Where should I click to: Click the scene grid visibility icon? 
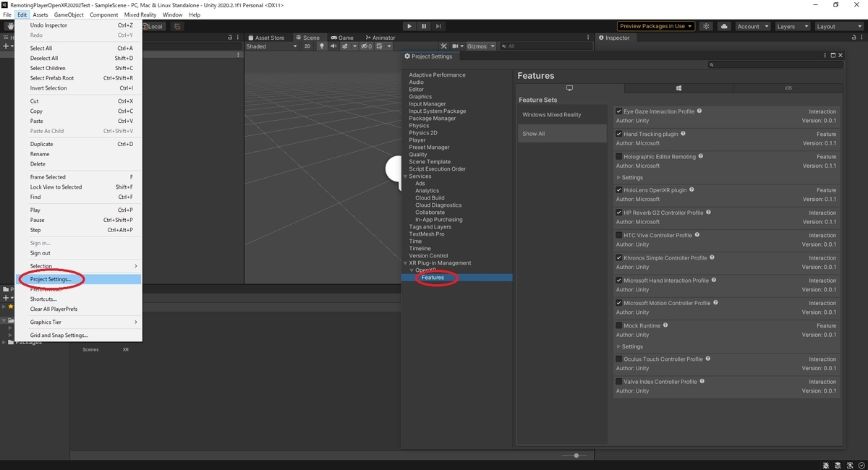click(x=381, y=46)
